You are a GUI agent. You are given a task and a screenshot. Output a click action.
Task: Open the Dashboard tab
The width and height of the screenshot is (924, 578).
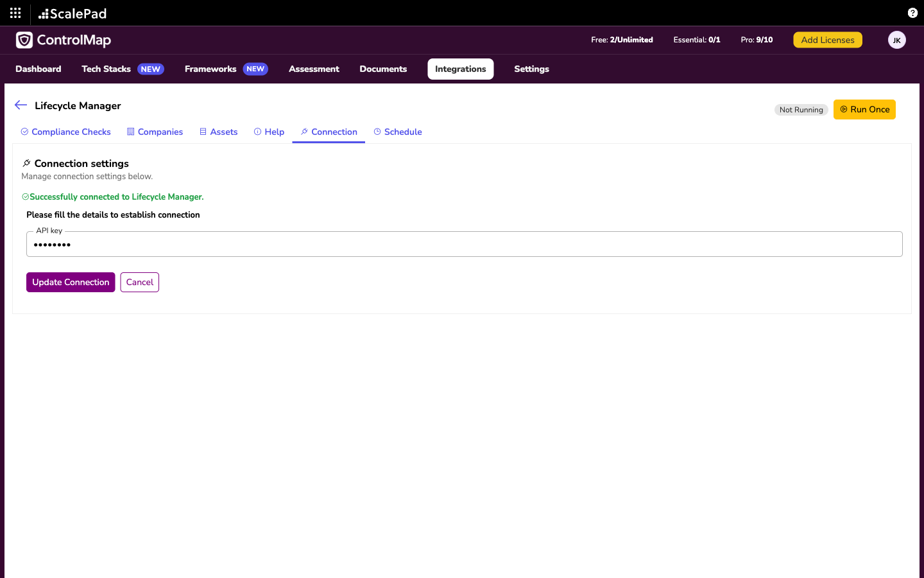click(x=38, y=69)
